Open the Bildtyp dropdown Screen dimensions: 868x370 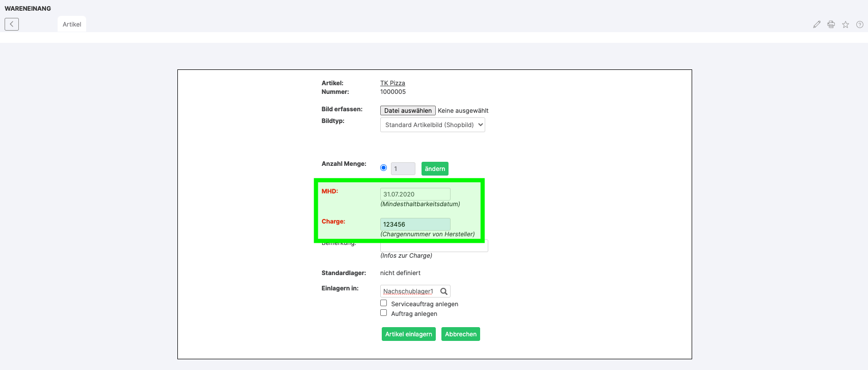point(432,125)
